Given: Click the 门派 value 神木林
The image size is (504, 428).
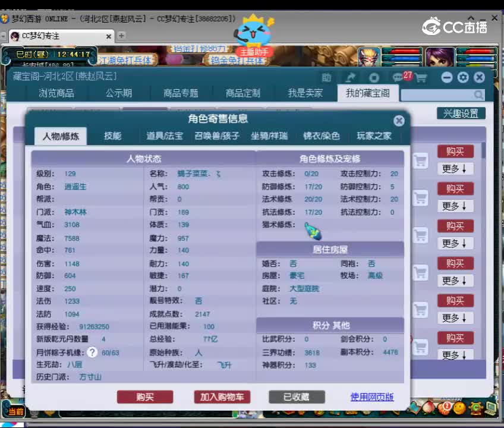Looking at the screenshot, I should [x=75, y=212].
